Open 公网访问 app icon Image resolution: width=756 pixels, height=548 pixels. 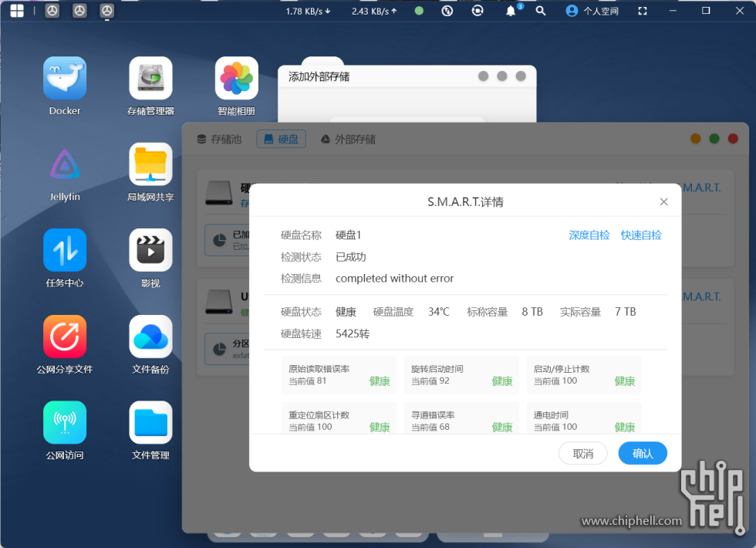pos(65,422)
